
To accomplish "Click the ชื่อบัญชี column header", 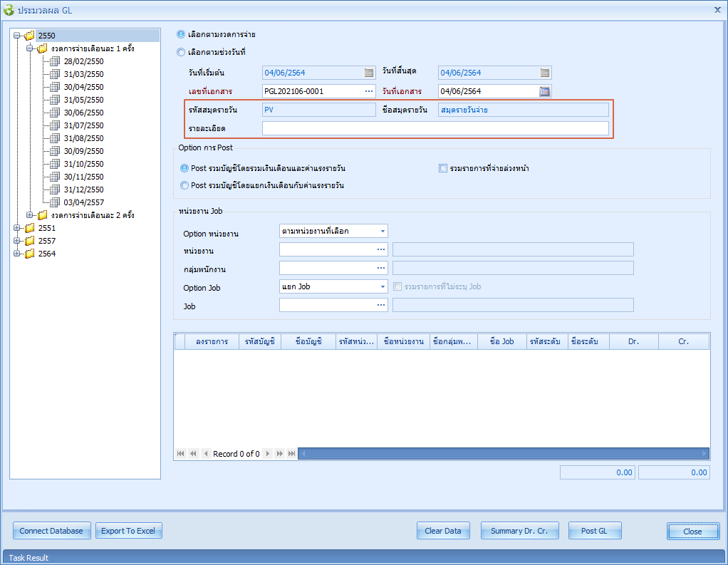I will [x=308, y=341].
